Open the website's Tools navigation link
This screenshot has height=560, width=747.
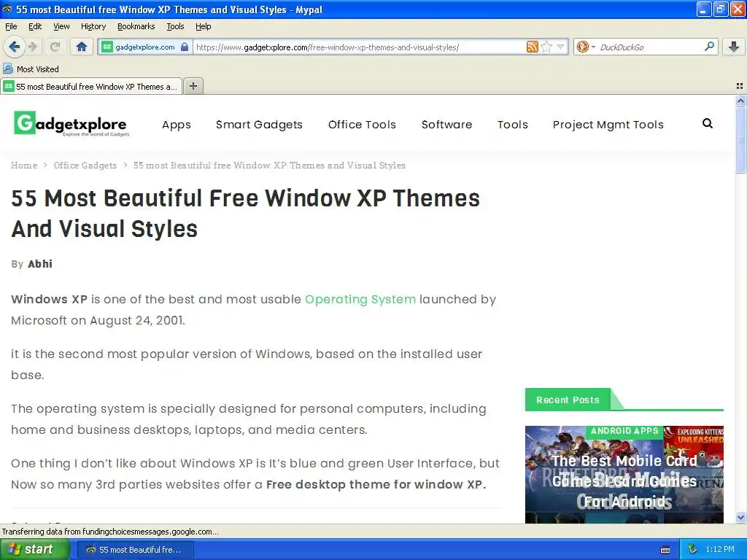pos(513,125)
